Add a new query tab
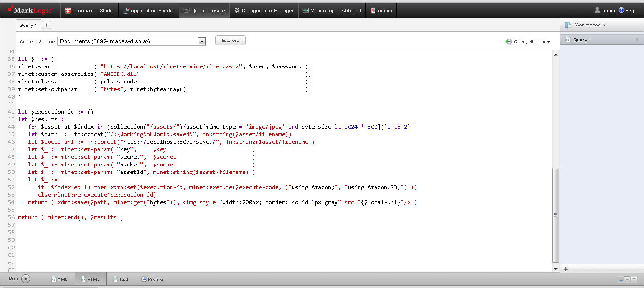644x288 pixels. [46, 25]
